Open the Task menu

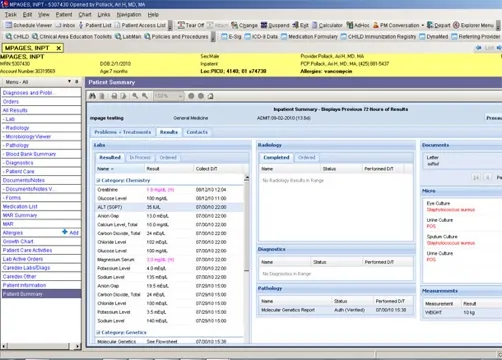(x=11, y=15)
